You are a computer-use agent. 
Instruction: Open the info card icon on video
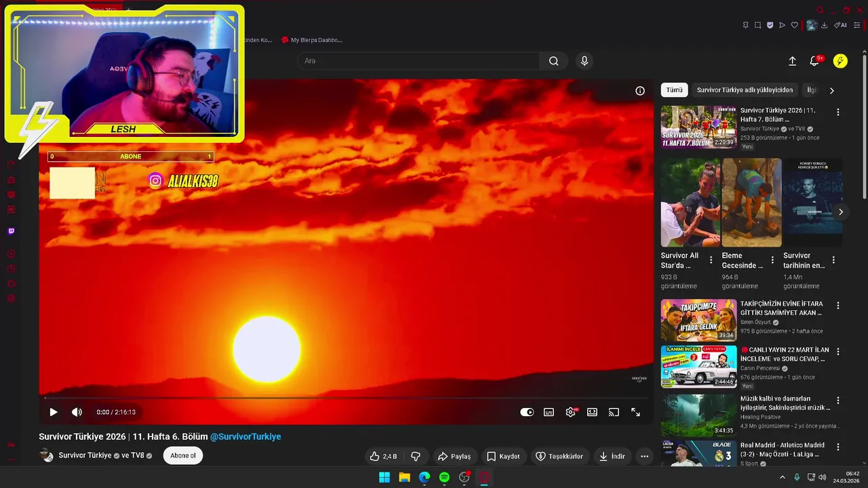click(x=639, y=91)
